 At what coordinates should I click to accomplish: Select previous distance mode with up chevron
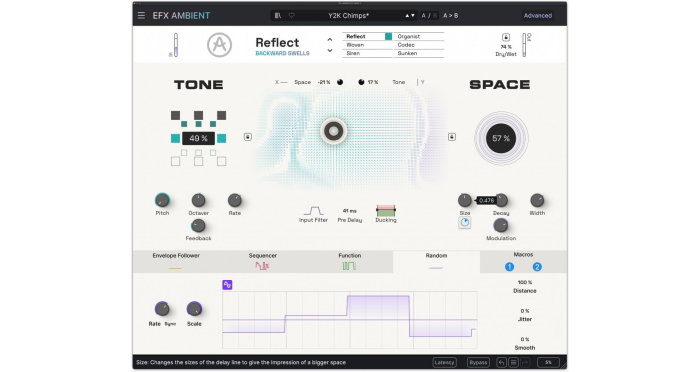click(329, 40)
